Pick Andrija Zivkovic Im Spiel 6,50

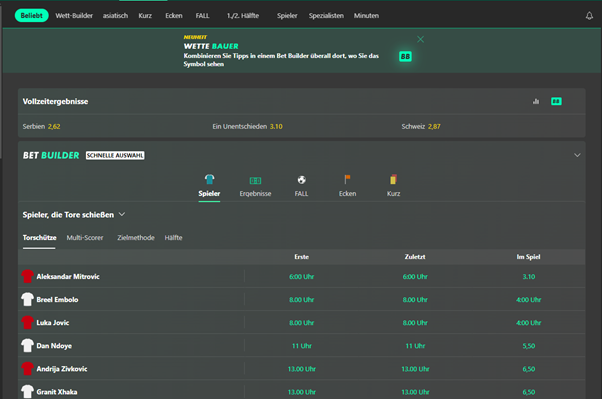click(529, 369)
